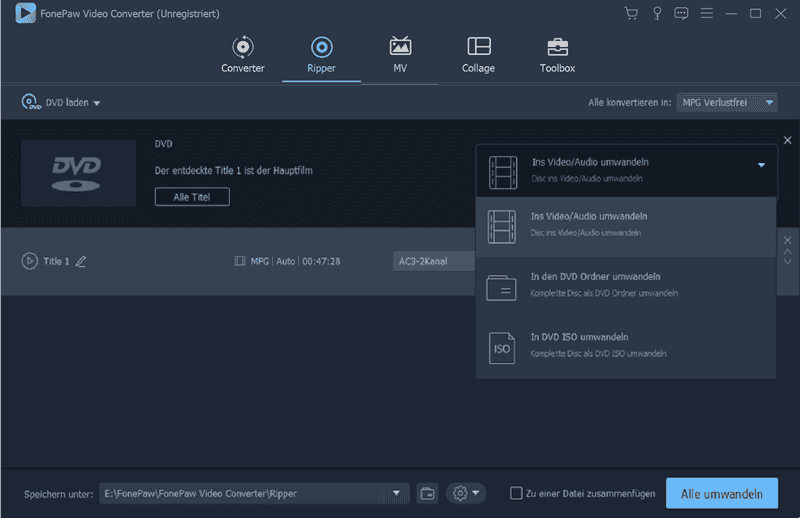Click the DVD thumbnail
This screenshot has width=800, height=518.
(78, 173)
